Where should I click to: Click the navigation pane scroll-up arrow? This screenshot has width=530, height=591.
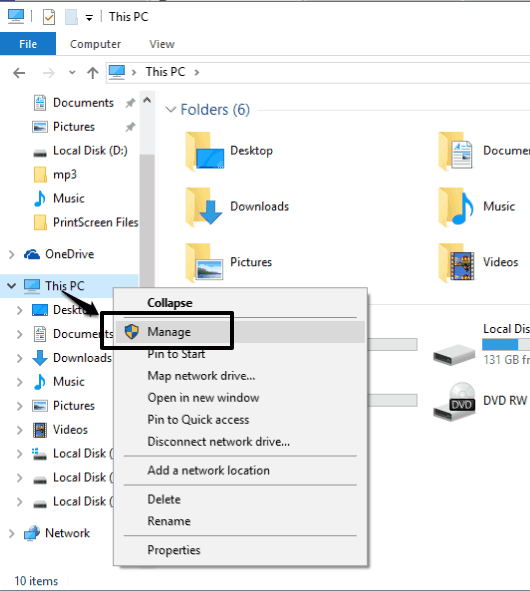[147, 100]
